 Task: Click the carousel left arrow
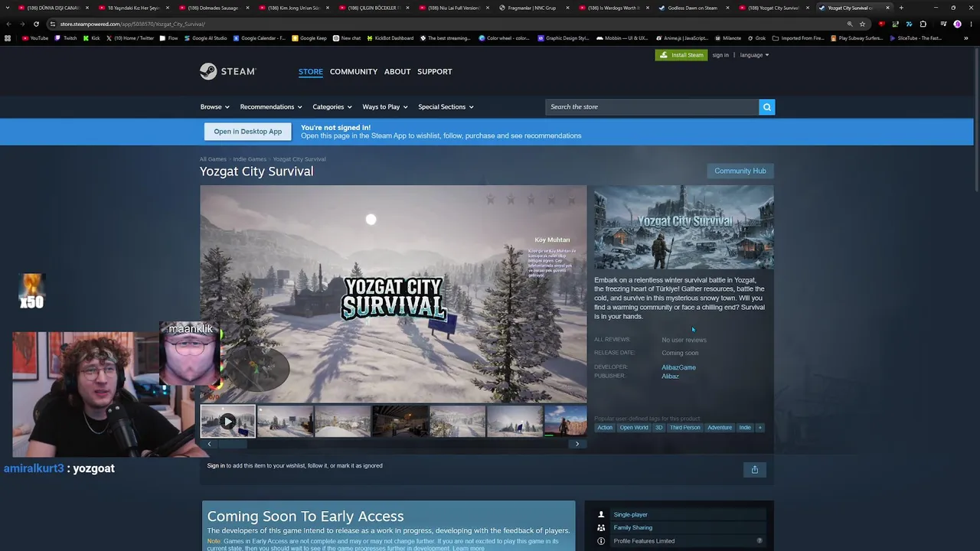point(209,444)
